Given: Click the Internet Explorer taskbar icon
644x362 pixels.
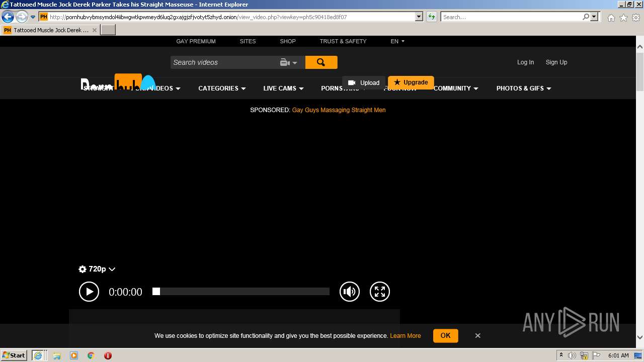Looking at the screenshot, I should click(38, 355).
